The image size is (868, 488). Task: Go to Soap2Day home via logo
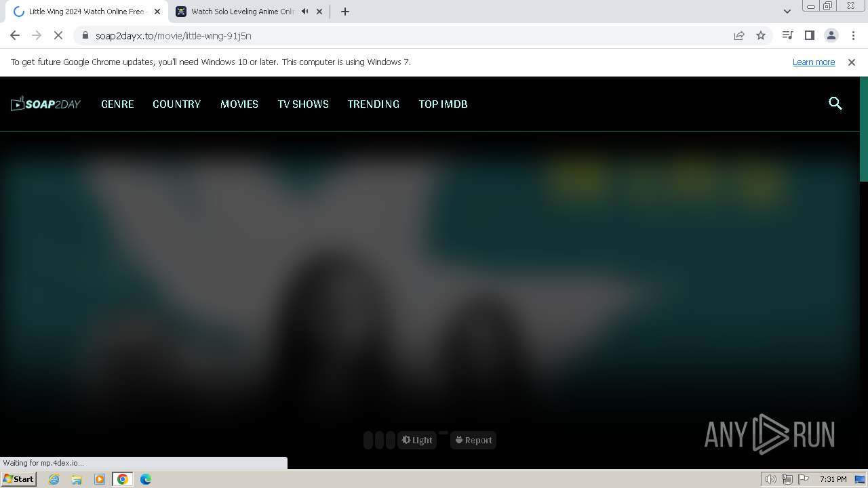point(45,104)
